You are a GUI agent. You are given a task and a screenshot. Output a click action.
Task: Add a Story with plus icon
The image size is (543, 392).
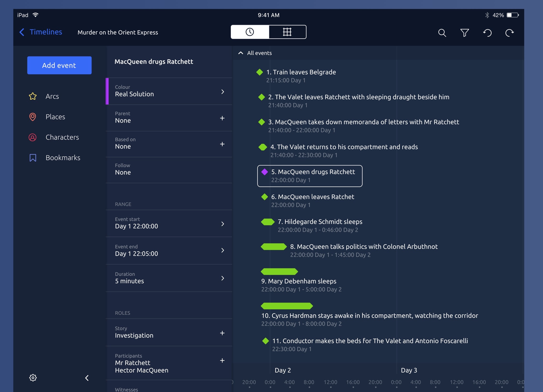[222, 333]
